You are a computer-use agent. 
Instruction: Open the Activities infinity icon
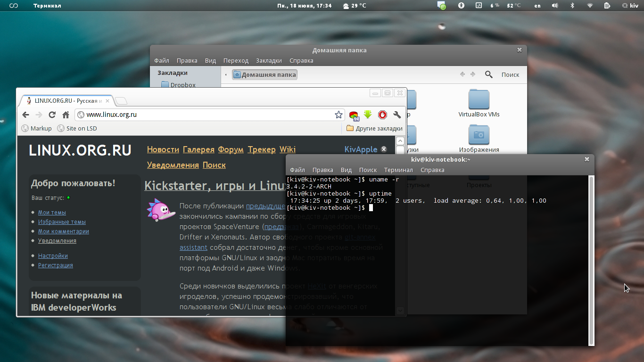pos(14,6)
